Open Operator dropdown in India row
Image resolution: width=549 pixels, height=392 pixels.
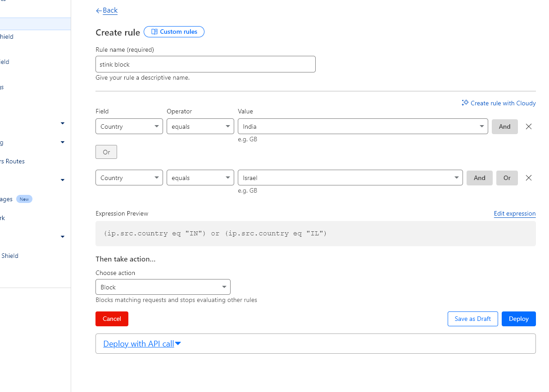click(x=200, y=126)
